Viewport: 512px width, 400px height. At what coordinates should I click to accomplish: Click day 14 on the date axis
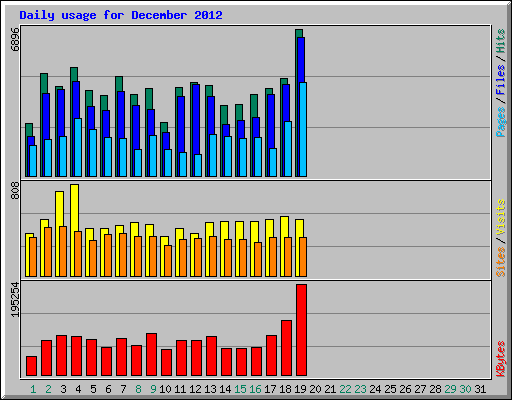pyautogui.click(x=225, y=389)
